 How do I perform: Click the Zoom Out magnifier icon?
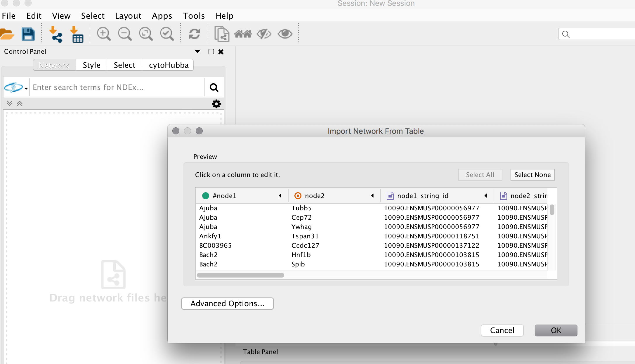125,34
